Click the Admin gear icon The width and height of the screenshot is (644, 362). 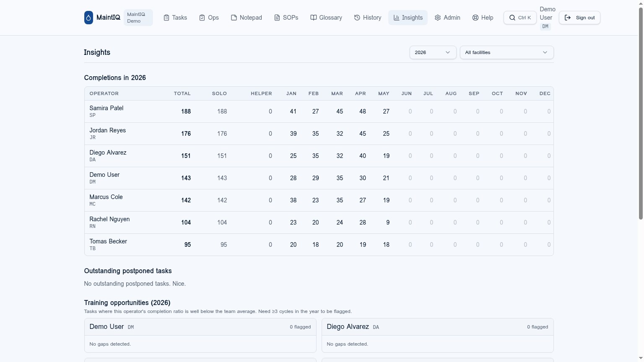pyautogui.click(x=438, y=18)
